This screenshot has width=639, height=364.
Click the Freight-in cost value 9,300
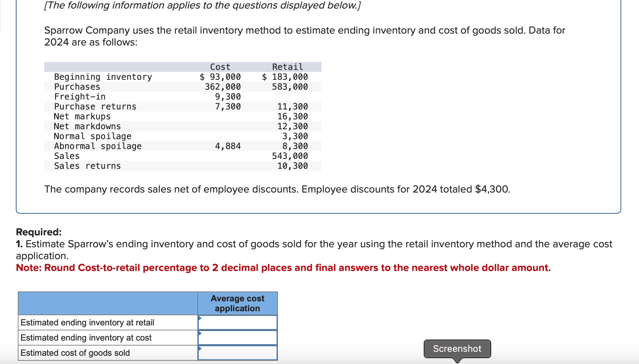pos(228,97)
